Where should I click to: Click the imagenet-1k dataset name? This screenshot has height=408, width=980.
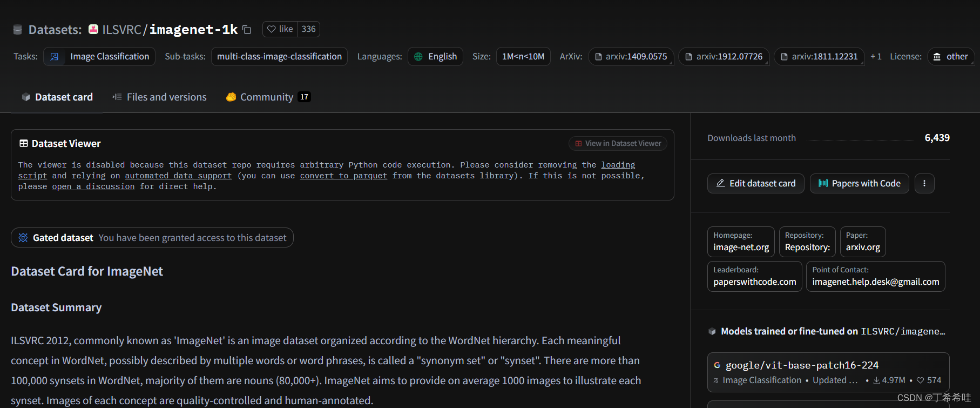tap(193, 30)
